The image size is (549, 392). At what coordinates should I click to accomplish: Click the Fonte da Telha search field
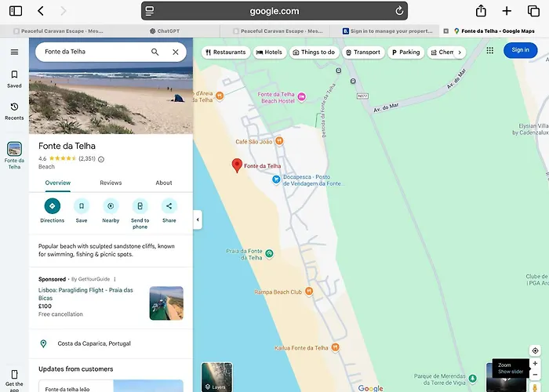[90, 52]
